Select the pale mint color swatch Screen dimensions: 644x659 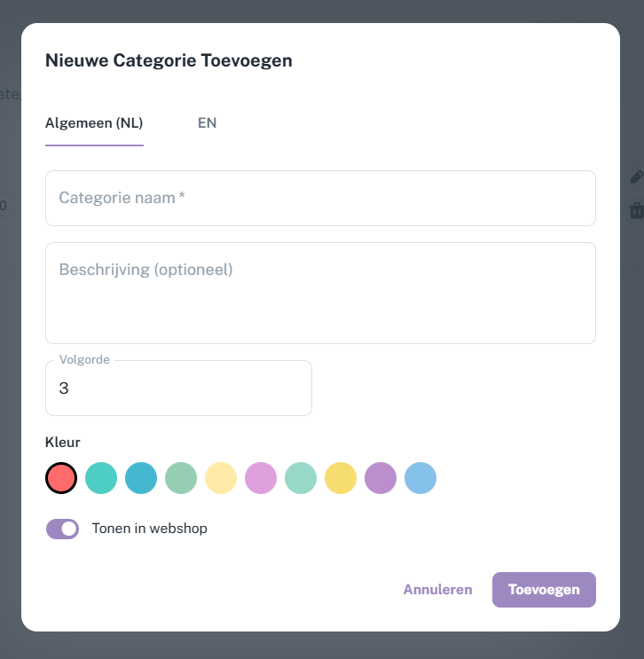pos(301,478)
